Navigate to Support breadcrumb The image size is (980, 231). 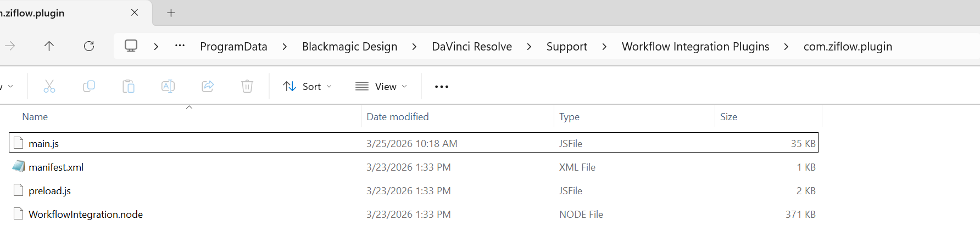click(567, 47)
